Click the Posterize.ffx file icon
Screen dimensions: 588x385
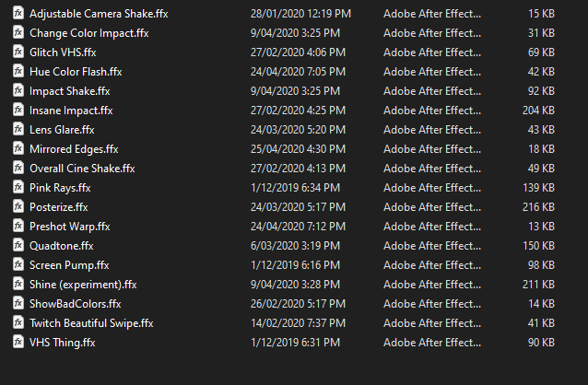18,207
